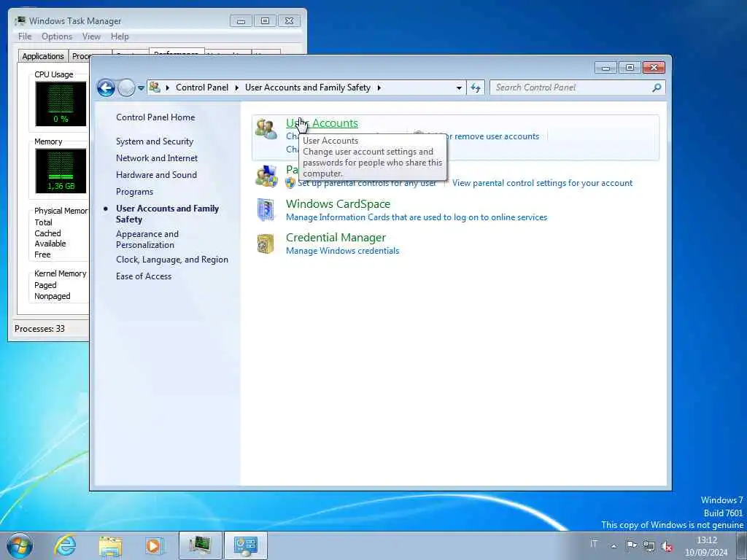The image size is (747, 560).
Task: Click Manage Windows credentials link
Action: [x=343, y=251]
